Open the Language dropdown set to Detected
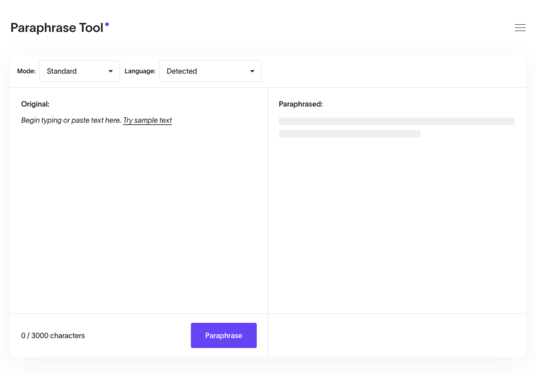The height and width of the screenshot is (375, 536). [210, 71]
